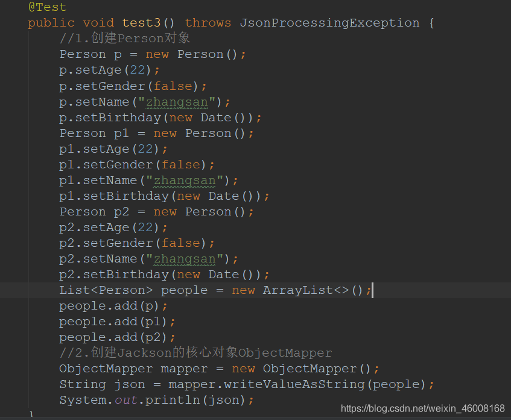
Task: Click line 'p1.setAge(22);'
Action: [x=113, y=149]
